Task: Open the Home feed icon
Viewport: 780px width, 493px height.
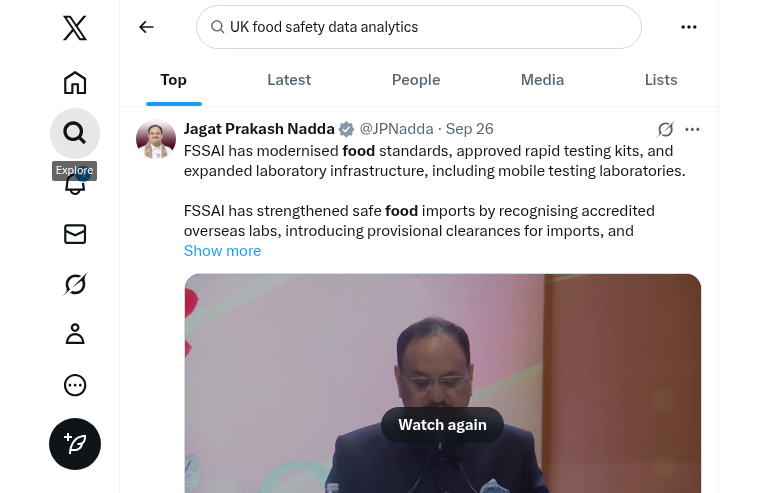Action: (75, 82)
